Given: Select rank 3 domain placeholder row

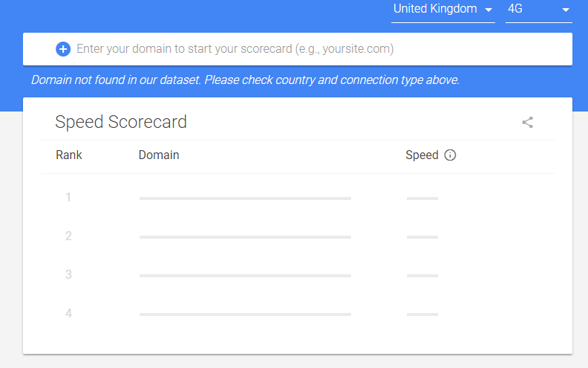Looking at the screenshot, I should [x=245, y=276].
